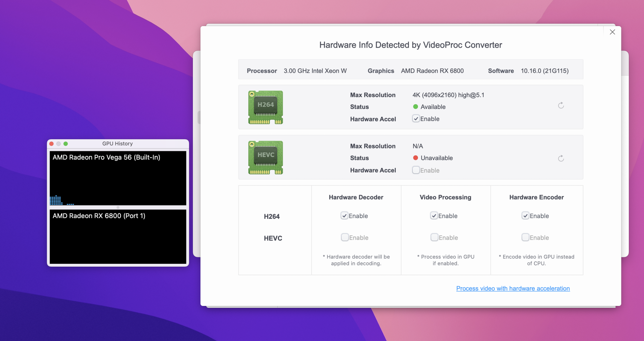Click the 'Hardware Encoder' column header

[x=536, y=197]
